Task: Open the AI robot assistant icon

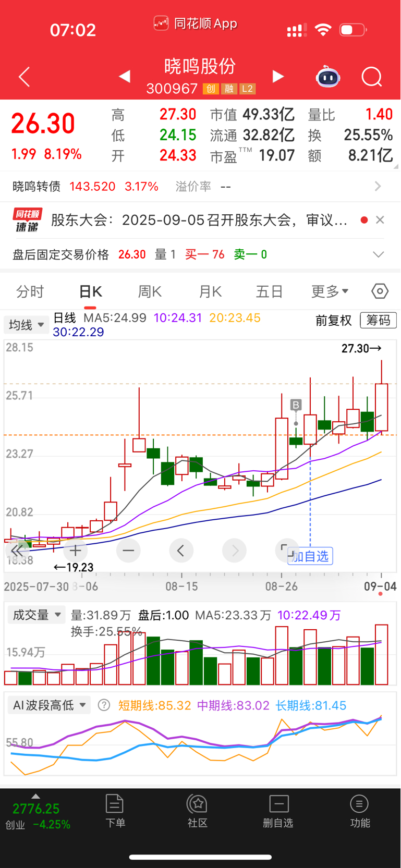Action: coord(328,77)
